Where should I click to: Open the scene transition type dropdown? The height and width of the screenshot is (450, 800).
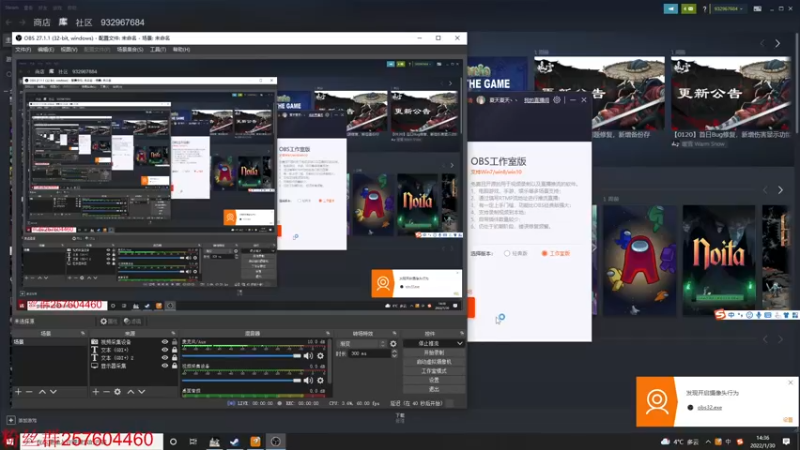tap(361, 344)
